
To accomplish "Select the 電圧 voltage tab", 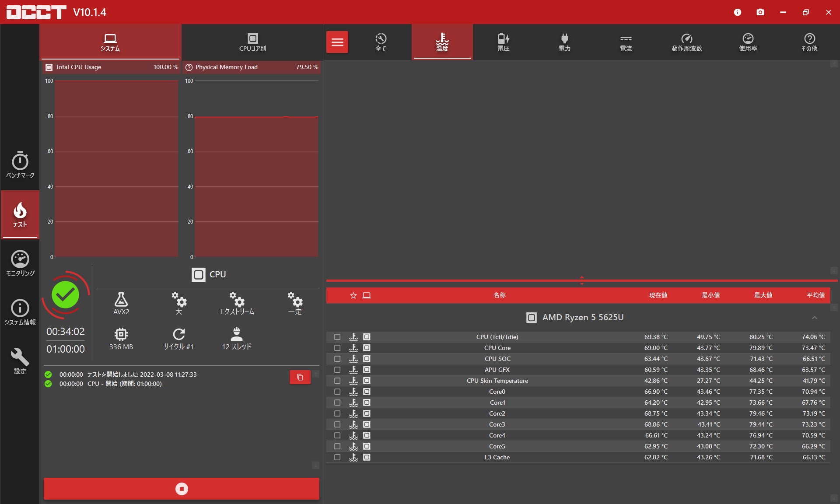I will (504, 42).
